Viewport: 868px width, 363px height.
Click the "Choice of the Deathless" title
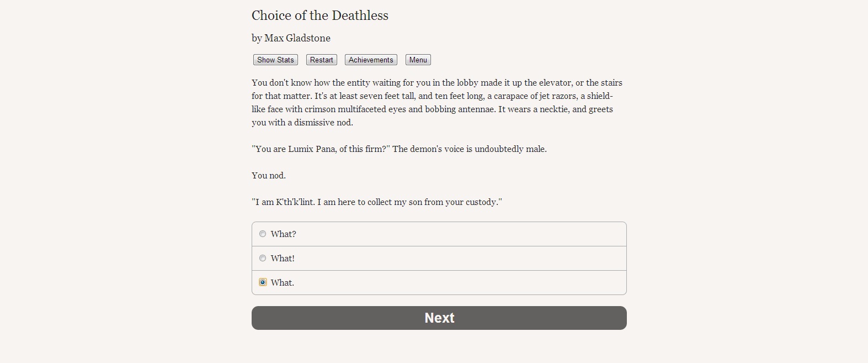(x=319, y=15)
